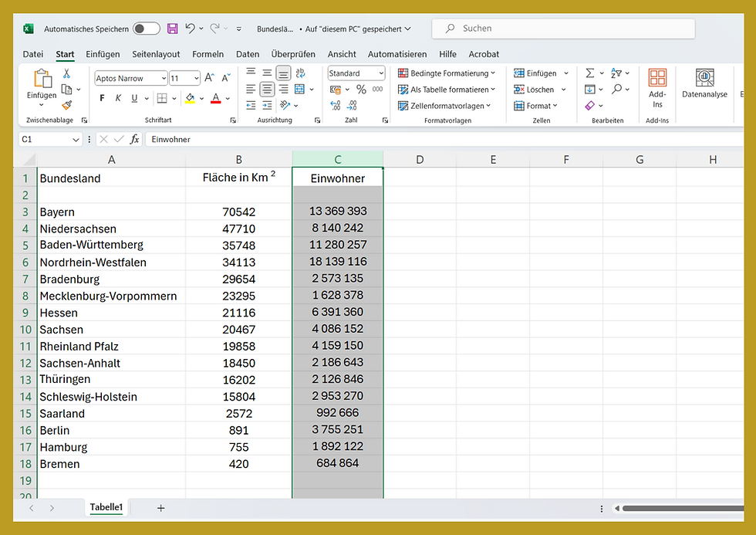
Task: Toggle italic K formatting
Action: tap(118, 98)
